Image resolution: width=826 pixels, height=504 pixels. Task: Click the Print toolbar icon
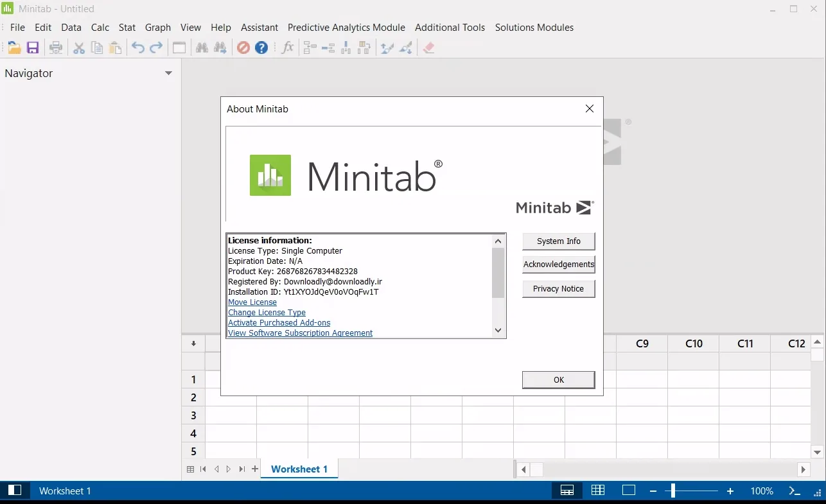point(56,48)
